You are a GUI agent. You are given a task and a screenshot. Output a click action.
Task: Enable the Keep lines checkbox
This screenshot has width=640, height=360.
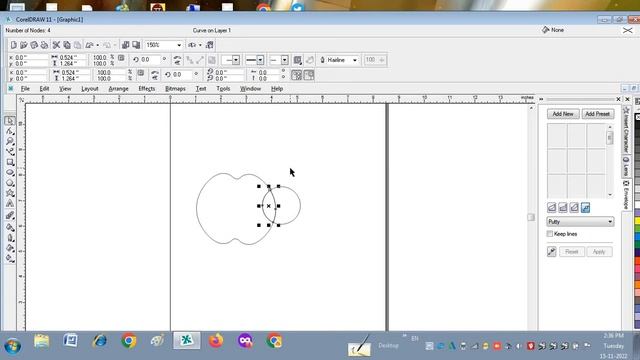[x=550, y=234]
